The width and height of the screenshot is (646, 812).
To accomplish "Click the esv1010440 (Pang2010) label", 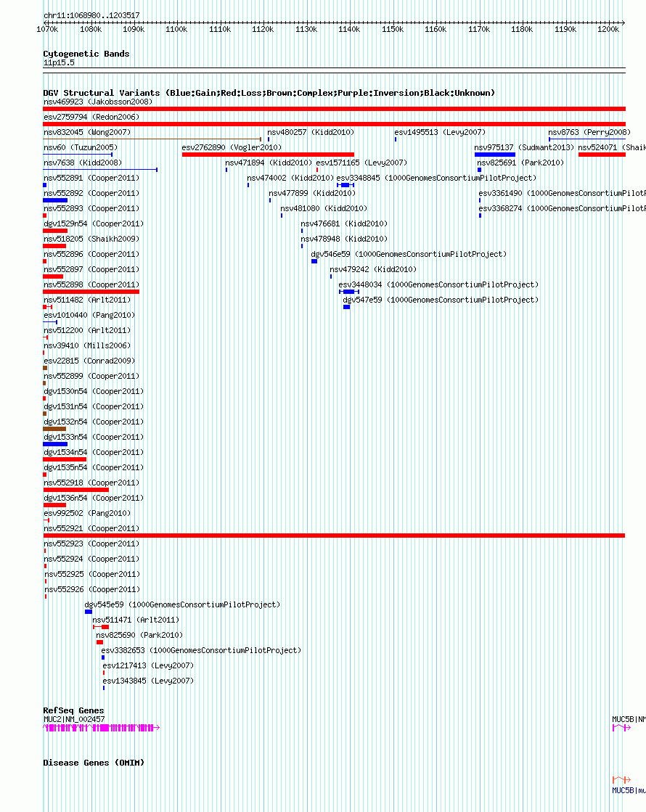I will (x=89, y=316).
